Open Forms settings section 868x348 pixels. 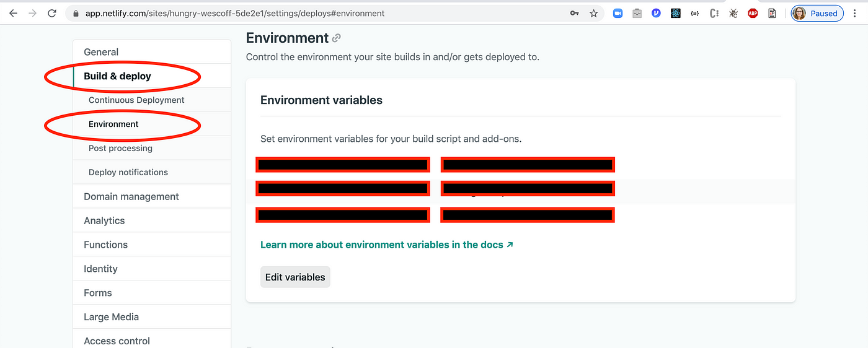(152, 294)
